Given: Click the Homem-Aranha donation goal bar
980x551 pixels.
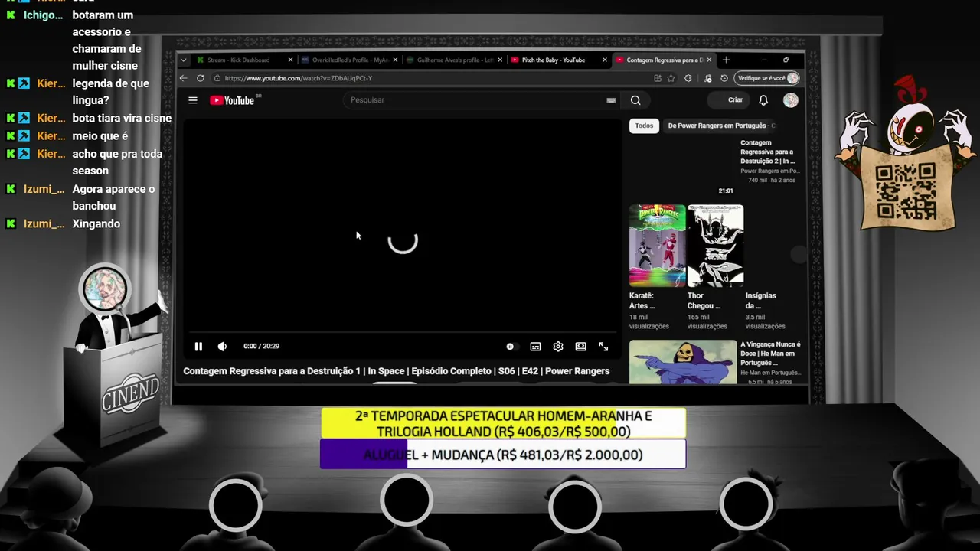Looking at the screenshot, I should click(503, 423).
